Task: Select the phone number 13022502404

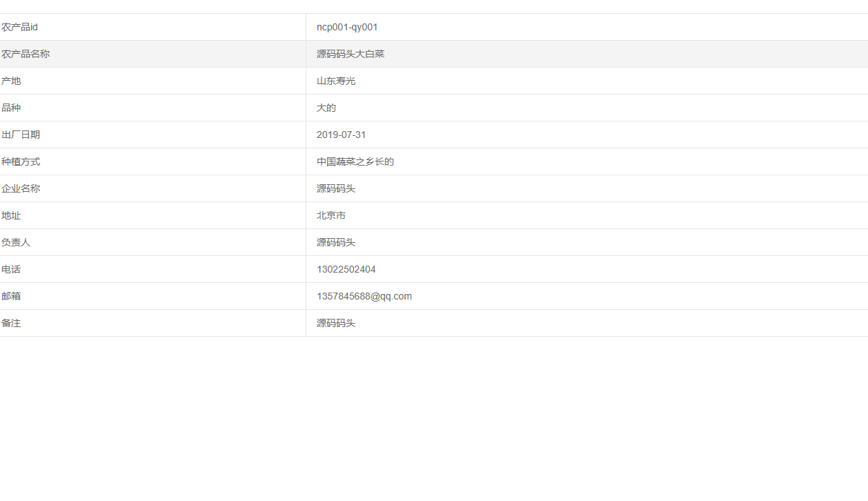Action: click(346, 269)
